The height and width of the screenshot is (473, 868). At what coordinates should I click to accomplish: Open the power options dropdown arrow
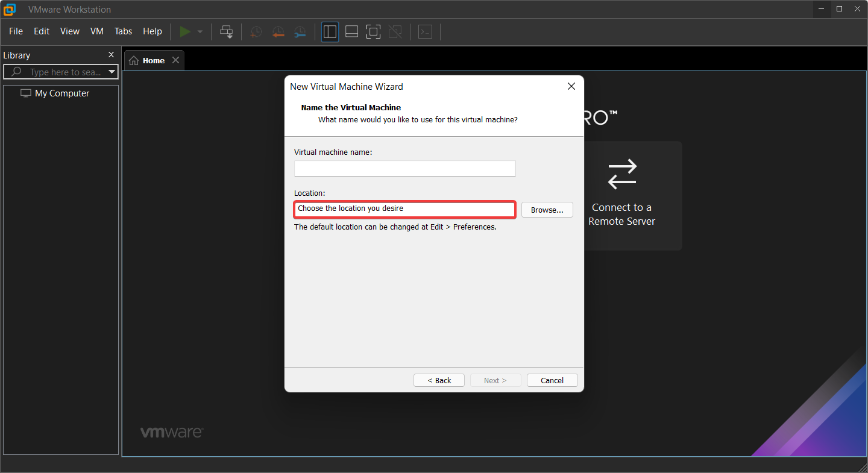click(x=200, y=32)
